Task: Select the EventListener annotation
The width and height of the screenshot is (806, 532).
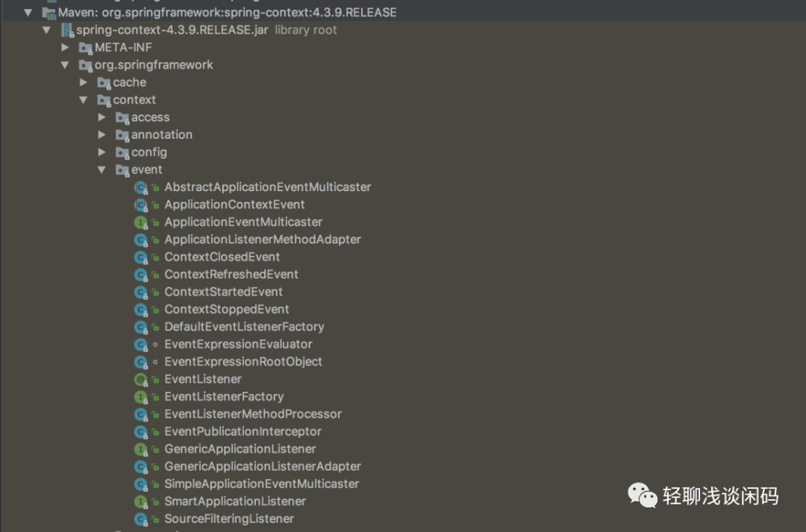Action: pos(202,379)
